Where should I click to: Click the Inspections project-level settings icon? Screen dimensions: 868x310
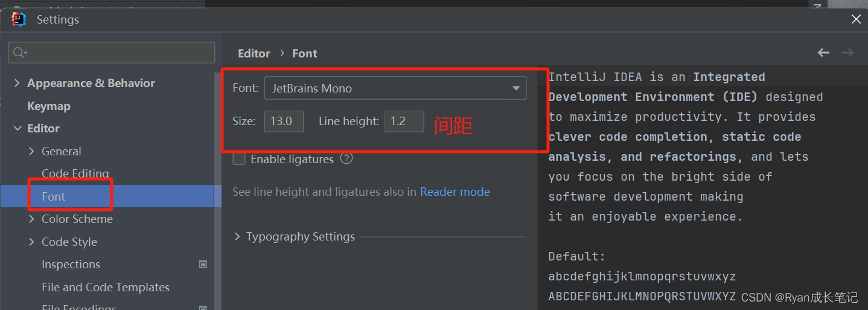(x=203, y=264)
